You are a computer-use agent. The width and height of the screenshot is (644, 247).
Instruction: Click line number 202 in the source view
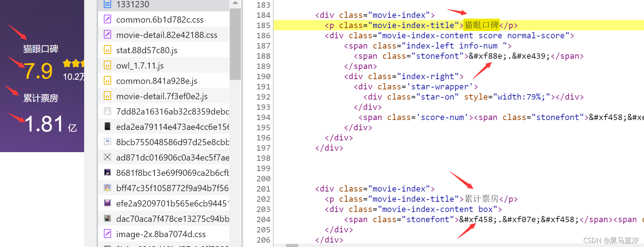(x=263, y=199)
